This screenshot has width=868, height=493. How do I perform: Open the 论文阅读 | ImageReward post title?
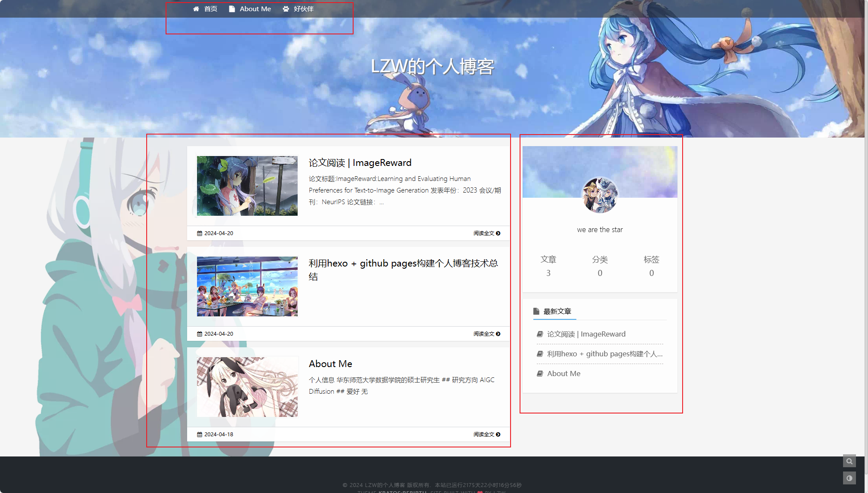(x=360, y=163)
